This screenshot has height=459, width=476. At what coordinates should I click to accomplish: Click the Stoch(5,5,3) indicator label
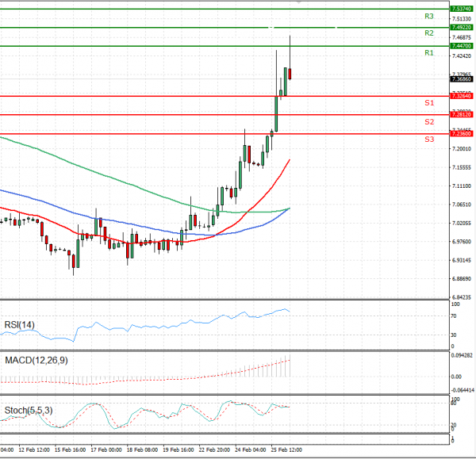pyautogui.click(x=29, y=411)
